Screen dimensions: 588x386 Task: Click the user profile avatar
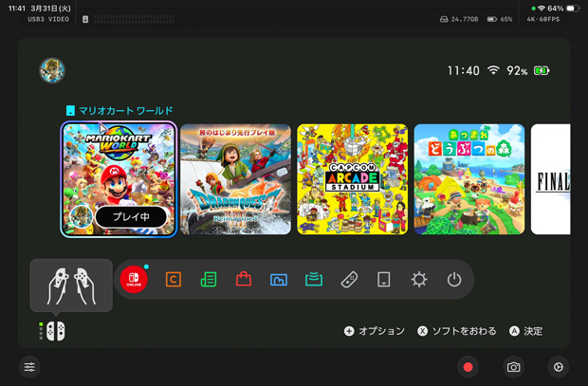(x=51, y=70)
